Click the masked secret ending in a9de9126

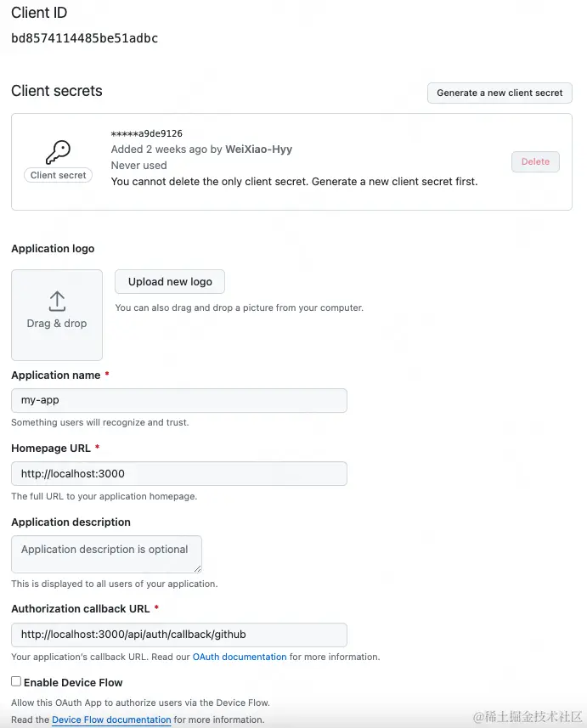(146, 133)
